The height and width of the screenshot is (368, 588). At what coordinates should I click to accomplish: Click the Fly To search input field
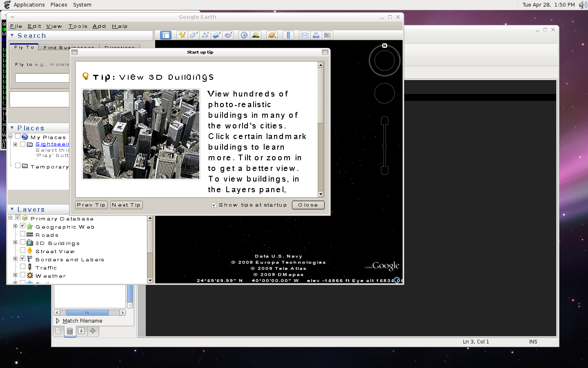click(42, 78)
